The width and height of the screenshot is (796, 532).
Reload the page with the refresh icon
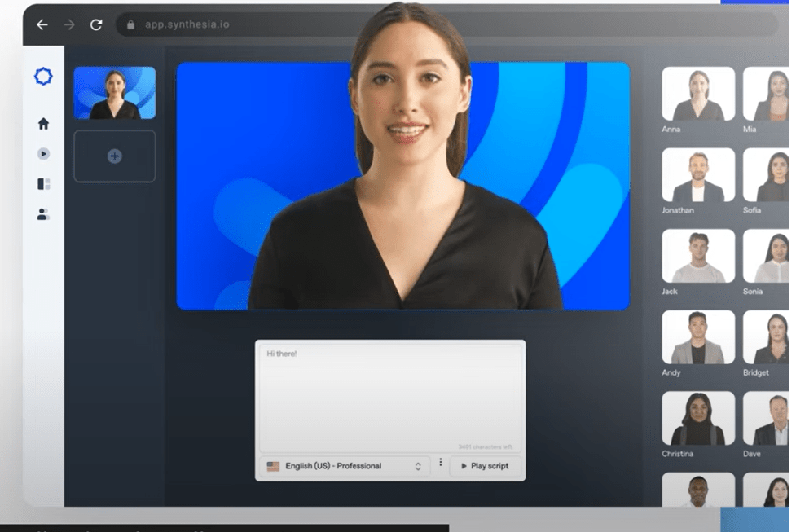pyautogui.click(x=96, y=24)
